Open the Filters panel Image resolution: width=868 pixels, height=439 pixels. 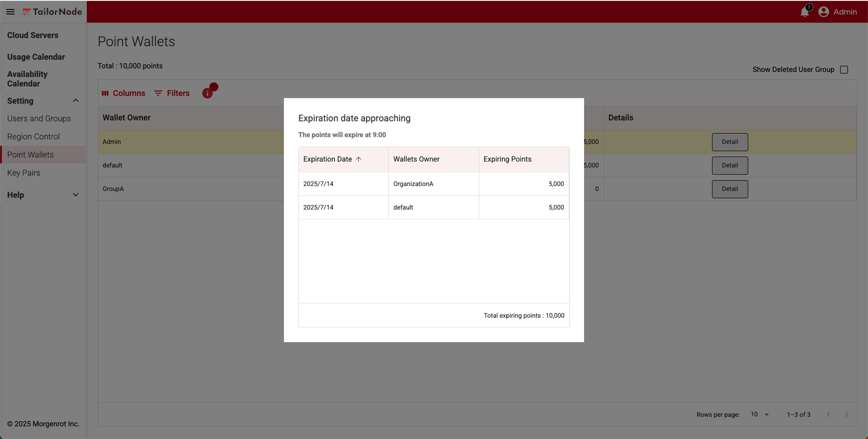pos(172,93)
